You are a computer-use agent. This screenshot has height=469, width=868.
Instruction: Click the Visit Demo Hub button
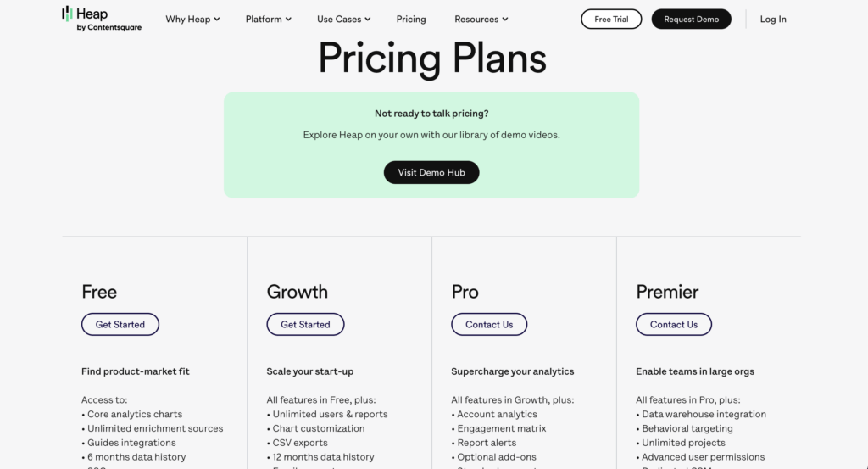coord(431,172)
